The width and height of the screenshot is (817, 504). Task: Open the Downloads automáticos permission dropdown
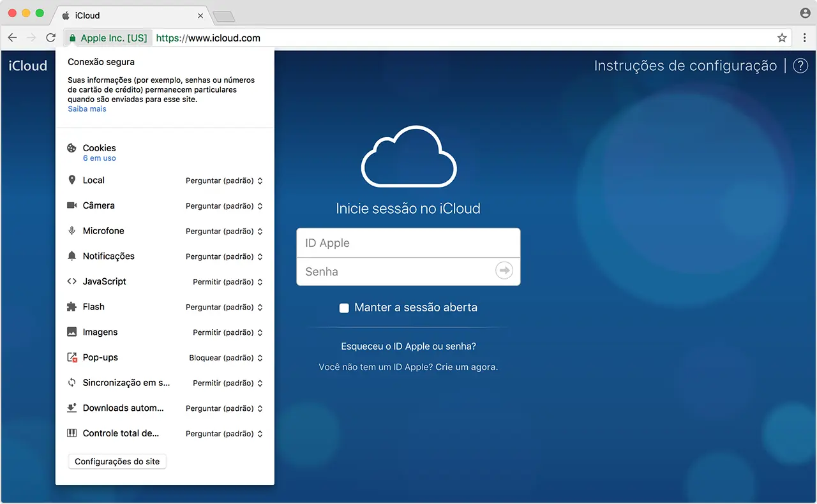(x=224, y=408)
